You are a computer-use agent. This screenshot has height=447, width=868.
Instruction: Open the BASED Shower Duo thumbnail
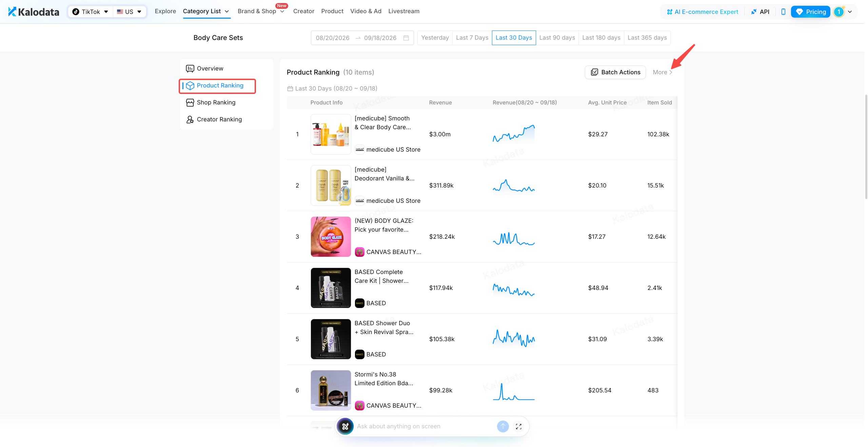[x=331, y=339]
